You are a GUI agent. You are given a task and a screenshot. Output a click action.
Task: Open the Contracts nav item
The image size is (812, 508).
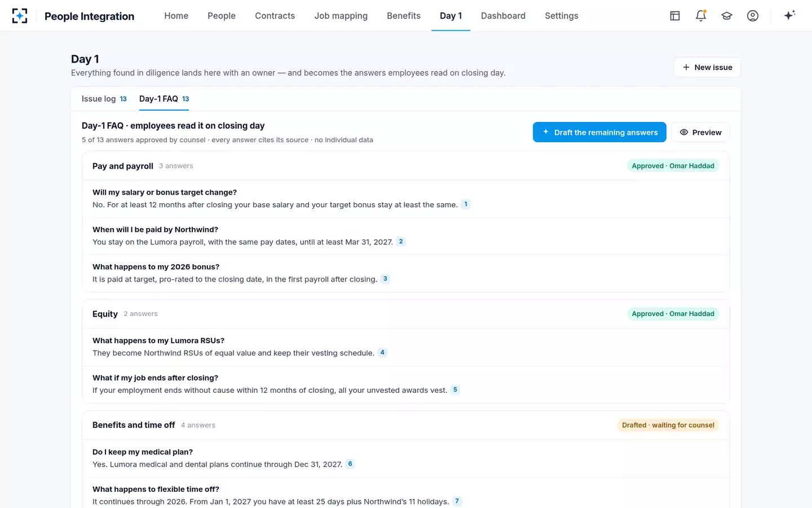(x=275, y=16)
